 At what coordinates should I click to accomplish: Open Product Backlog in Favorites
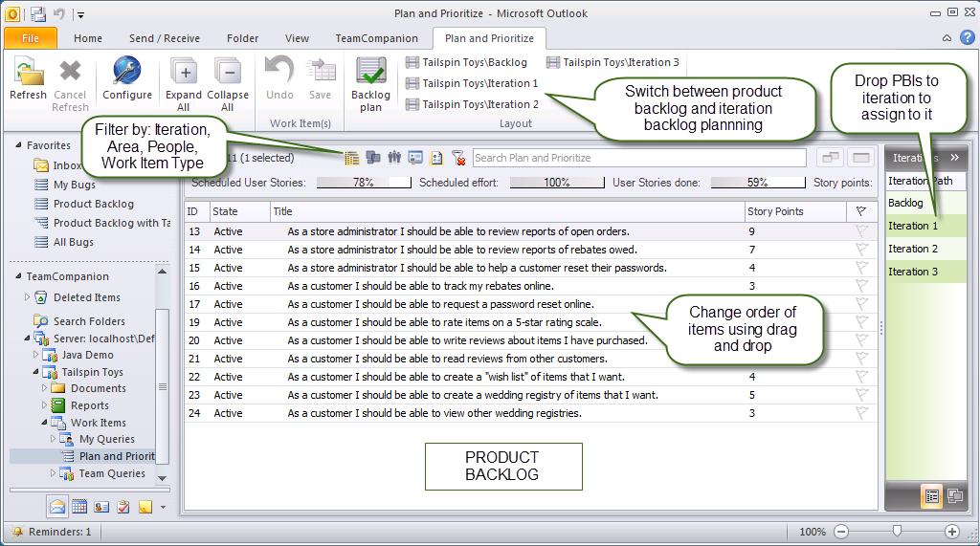click(84, 204)
